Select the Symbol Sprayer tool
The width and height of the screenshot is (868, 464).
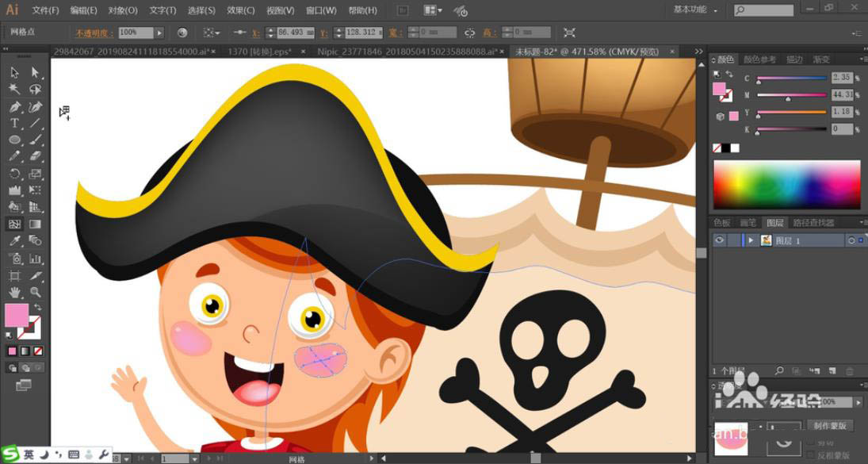coord(14,259)
